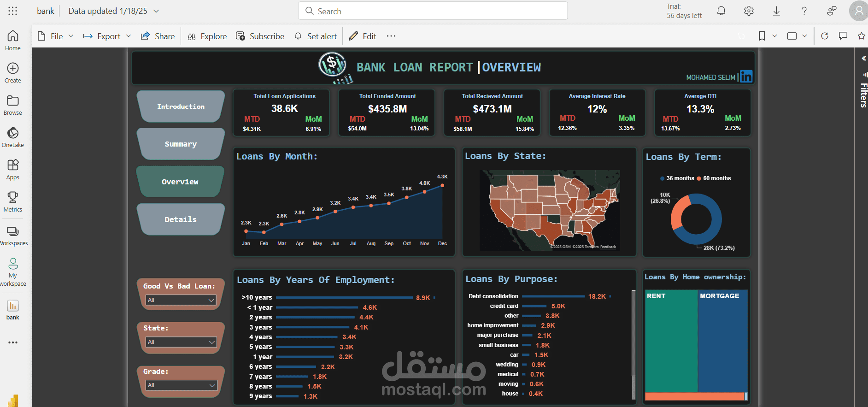Open the Grade slicer dropdown

181,385
